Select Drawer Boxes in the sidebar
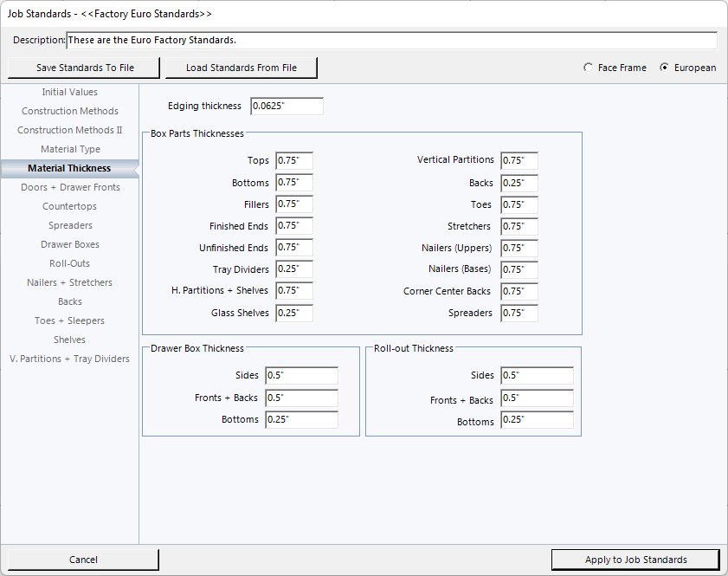Viewport: 728px width, 576px height. click(x=69, y=244)
